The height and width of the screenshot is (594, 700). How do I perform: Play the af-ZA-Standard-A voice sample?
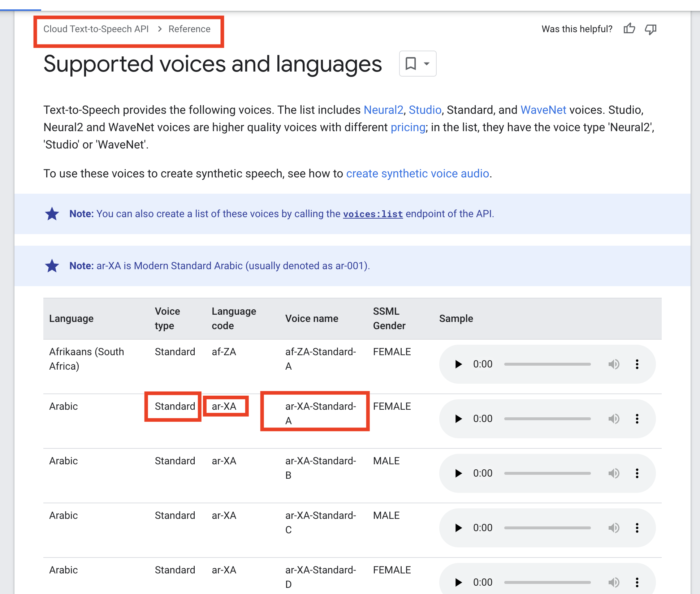tap(458, 364)
